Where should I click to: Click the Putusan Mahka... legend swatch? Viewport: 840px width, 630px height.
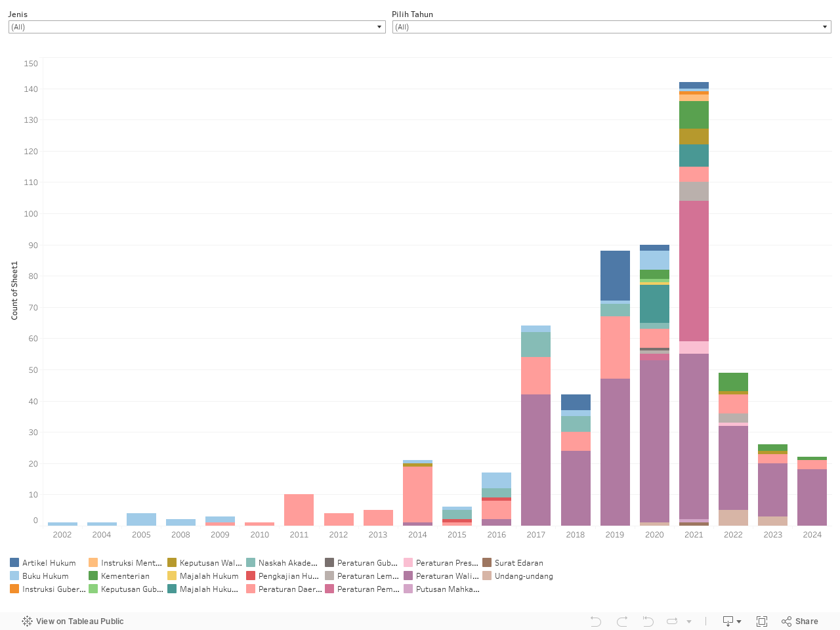[408, 589]
